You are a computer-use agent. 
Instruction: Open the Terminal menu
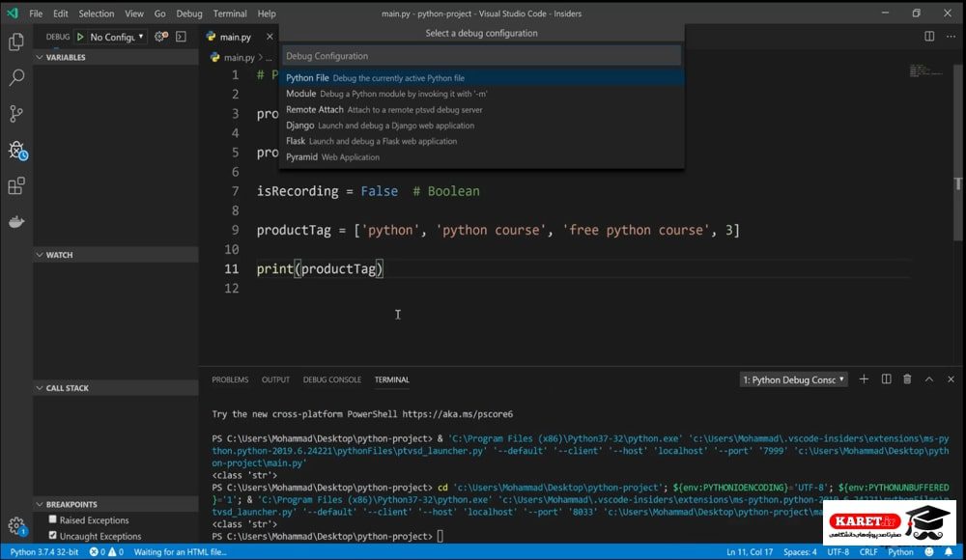pos(230,14)
